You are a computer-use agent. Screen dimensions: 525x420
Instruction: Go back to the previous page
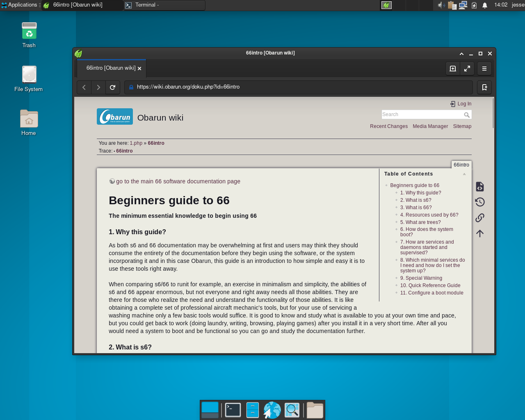pos(84,87)
